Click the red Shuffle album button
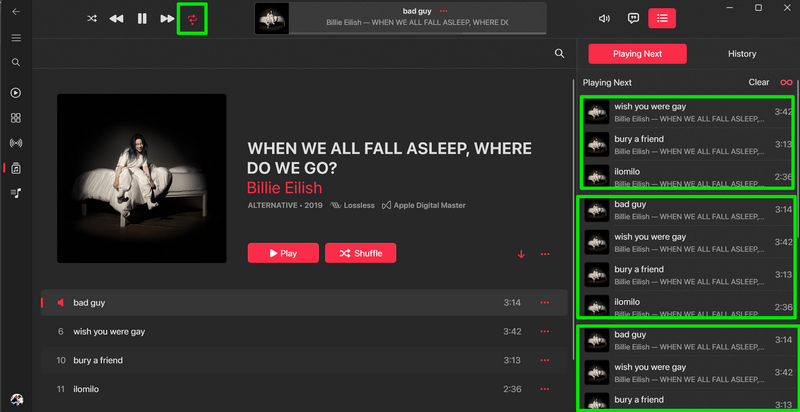 coord(360,253)
